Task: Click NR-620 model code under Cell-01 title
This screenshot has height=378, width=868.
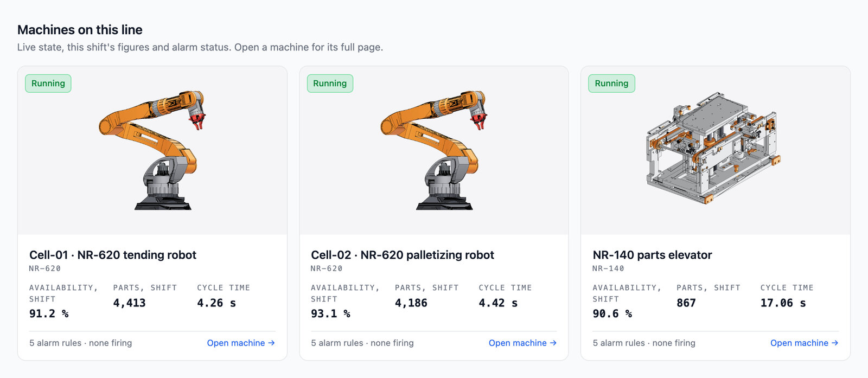Action: pyautogui.click(x=45, y=268)
